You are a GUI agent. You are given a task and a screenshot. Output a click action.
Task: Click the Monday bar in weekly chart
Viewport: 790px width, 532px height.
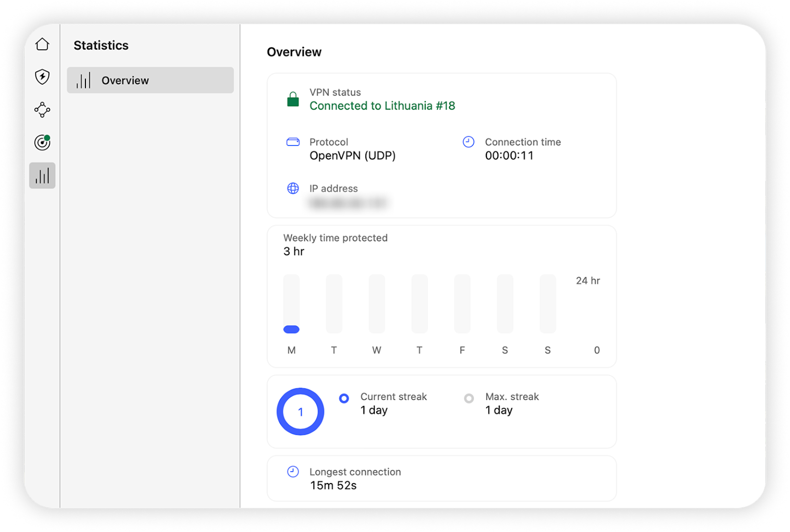(291, 304)
